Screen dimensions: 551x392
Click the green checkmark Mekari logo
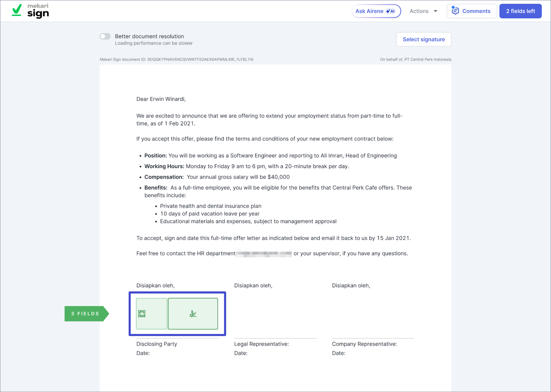point(17,10)
